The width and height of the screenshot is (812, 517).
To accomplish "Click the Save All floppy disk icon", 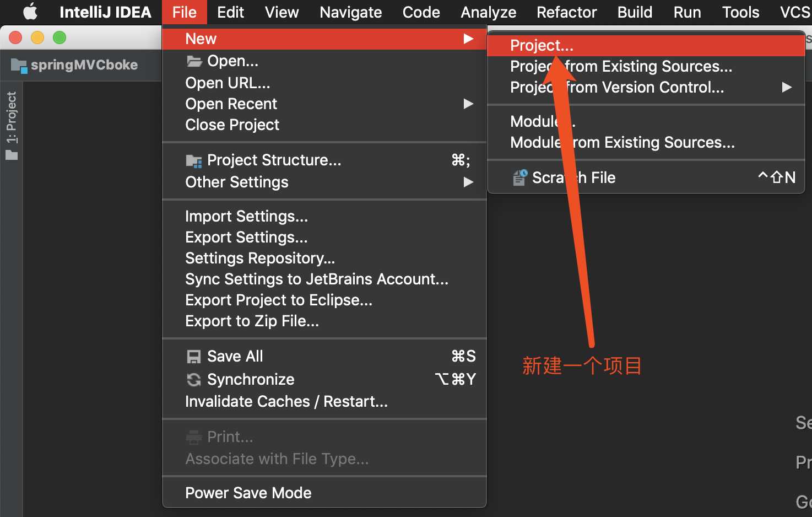I will [x=194, y=357].
